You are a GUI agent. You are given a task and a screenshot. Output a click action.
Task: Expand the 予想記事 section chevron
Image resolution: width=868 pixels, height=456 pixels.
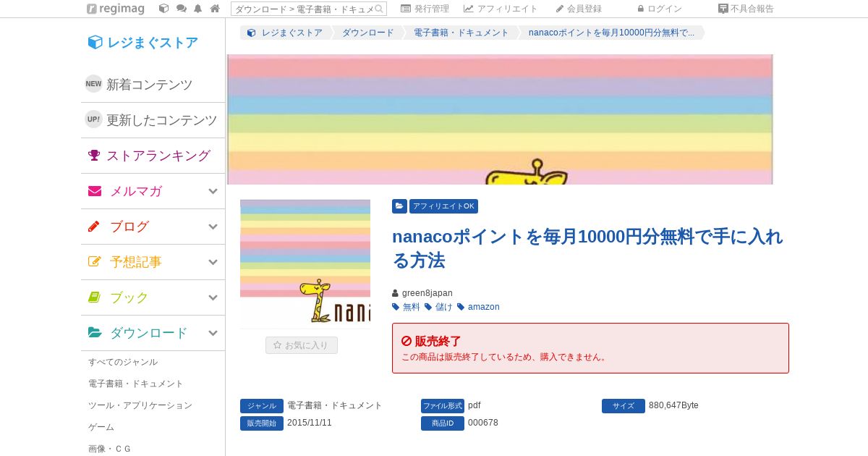pos(213,262)
